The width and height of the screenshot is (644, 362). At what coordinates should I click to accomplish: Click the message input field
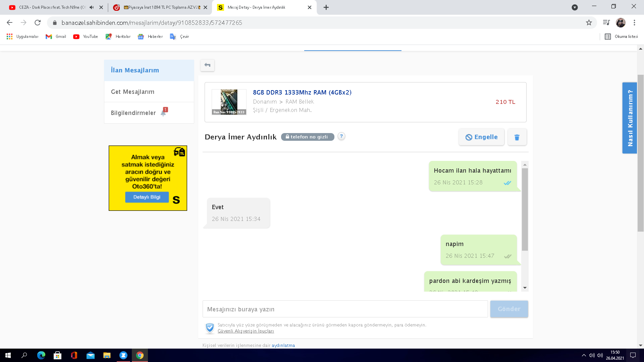coord(345,309)
